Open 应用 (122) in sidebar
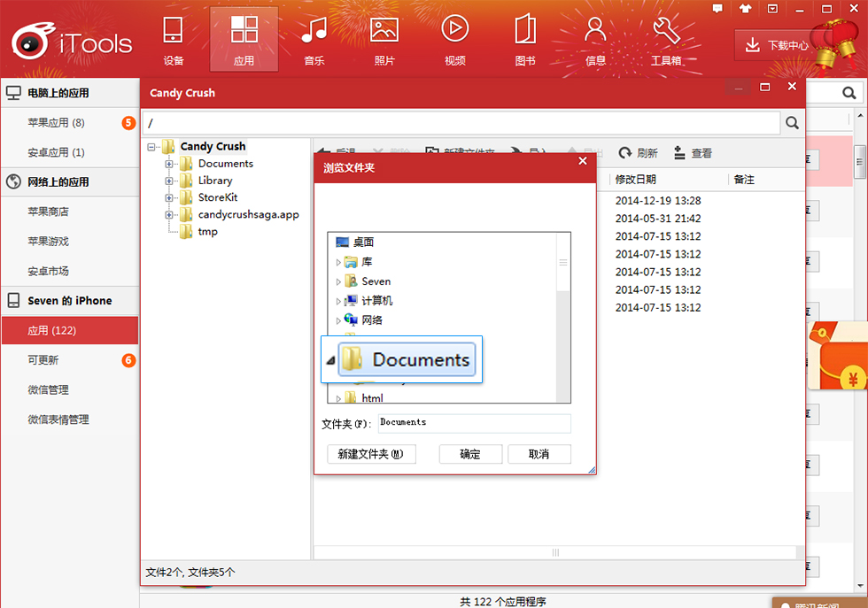Viewport: 868px width, 608px height. coord(70,331)
